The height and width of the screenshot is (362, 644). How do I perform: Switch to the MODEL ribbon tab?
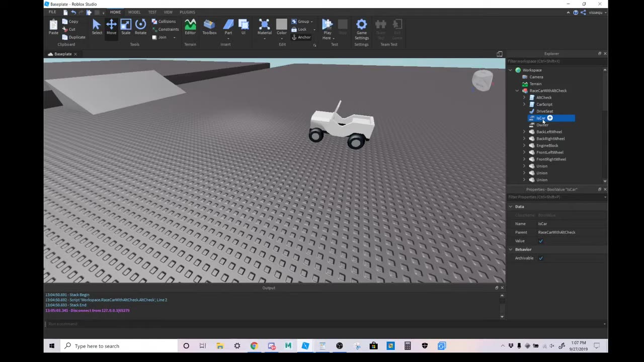tap(134, 12)
